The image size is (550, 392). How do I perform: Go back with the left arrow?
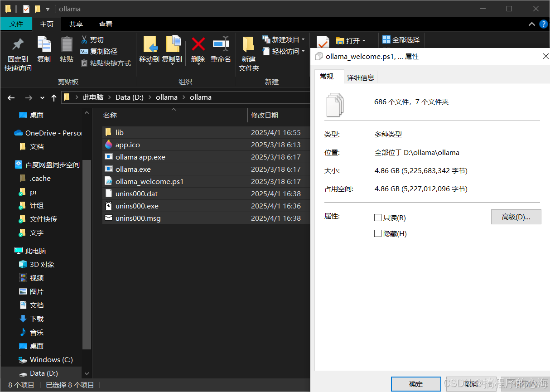coord(11,97)
